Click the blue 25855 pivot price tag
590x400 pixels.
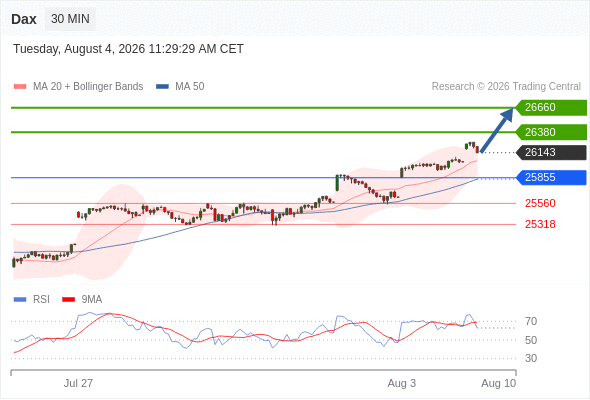click(551, 177)
